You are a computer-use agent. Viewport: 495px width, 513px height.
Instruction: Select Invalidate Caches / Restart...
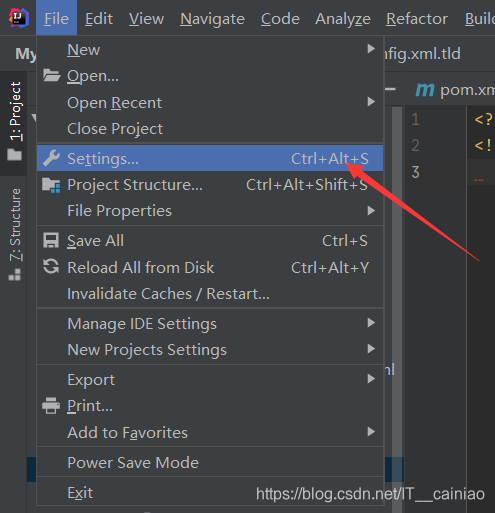(x=210, y=294)
